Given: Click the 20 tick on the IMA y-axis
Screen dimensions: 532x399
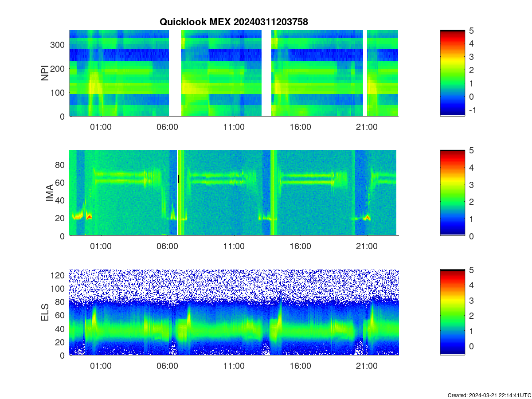Looking at the screenshot, I should pos(61,218).
